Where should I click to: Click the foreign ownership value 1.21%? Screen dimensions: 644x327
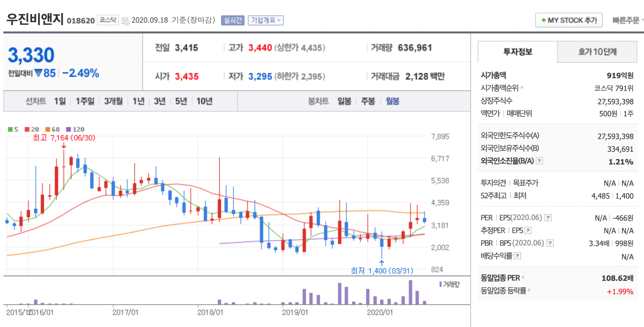click(621, 162)
